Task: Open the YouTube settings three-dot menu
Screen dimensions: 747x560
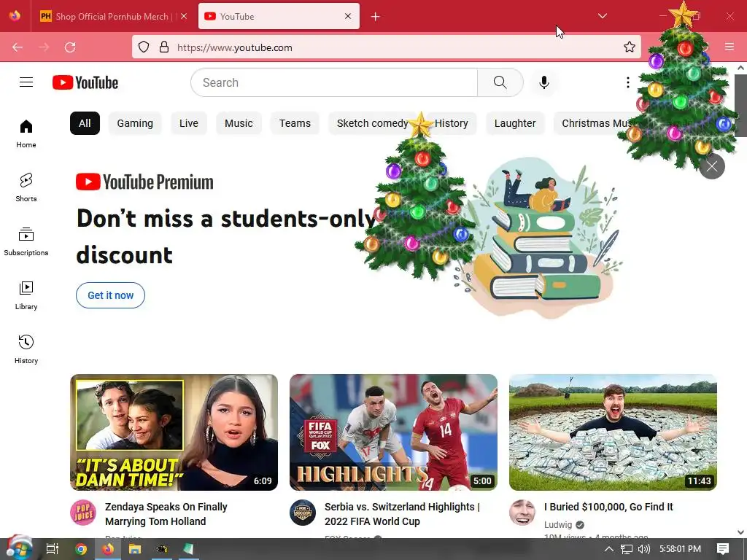Action: tap(628, 82)
